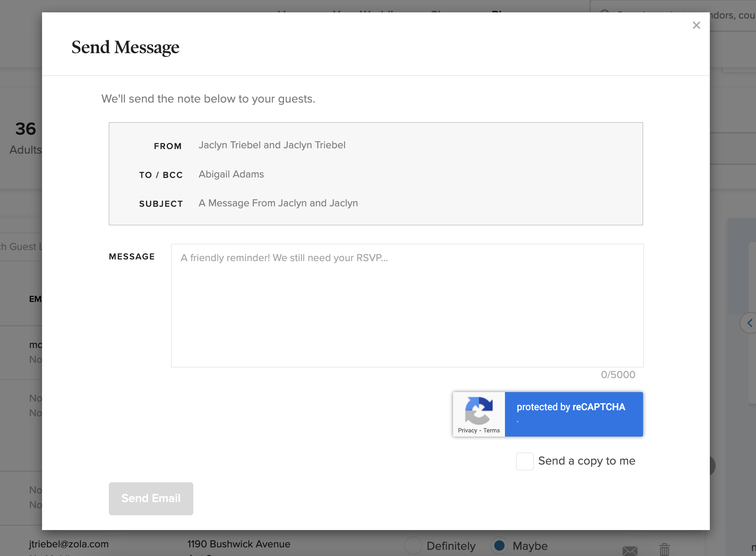Select the Maybe radio button in background
Image resolution: width=756 pixels, height=556 pixels.
[x=499, y=546]
